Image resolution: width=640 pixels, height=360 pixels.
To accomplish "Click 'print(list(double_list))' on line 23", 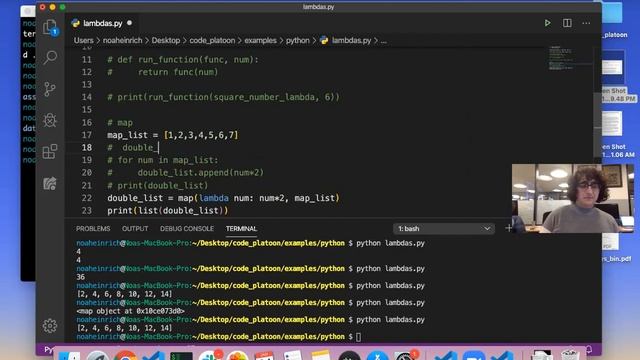I will pos(167,211).
